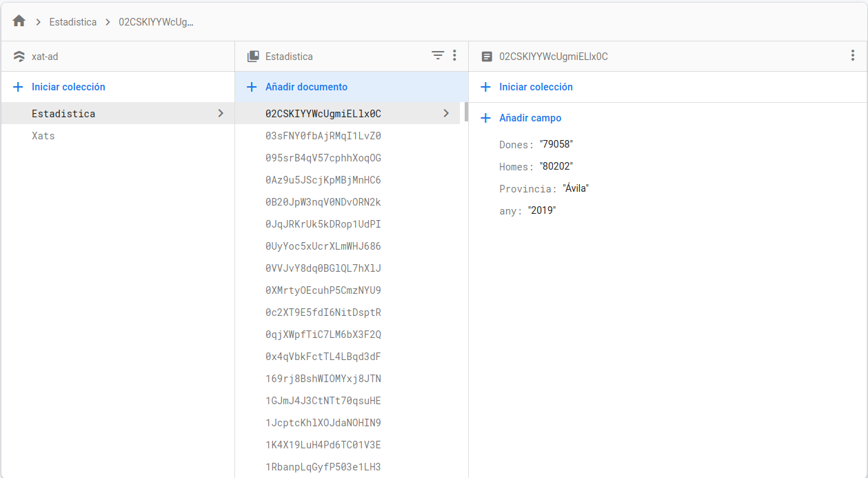Viewport: 868px width, 478px height.
Task: Open document 03sFNY0fbAjRMqI1LvZ0
Action: pyautogui.click(x=323, y=136)
